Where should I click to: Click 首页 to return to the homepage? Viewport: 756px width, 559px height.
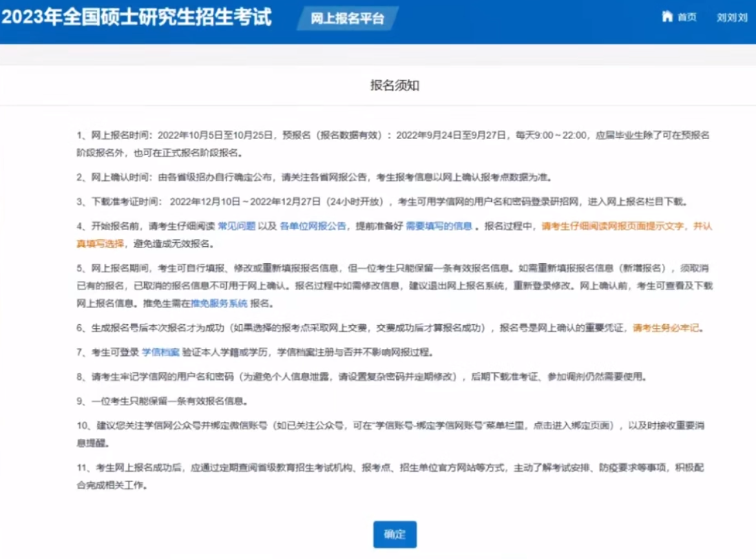tap(687, 17)
